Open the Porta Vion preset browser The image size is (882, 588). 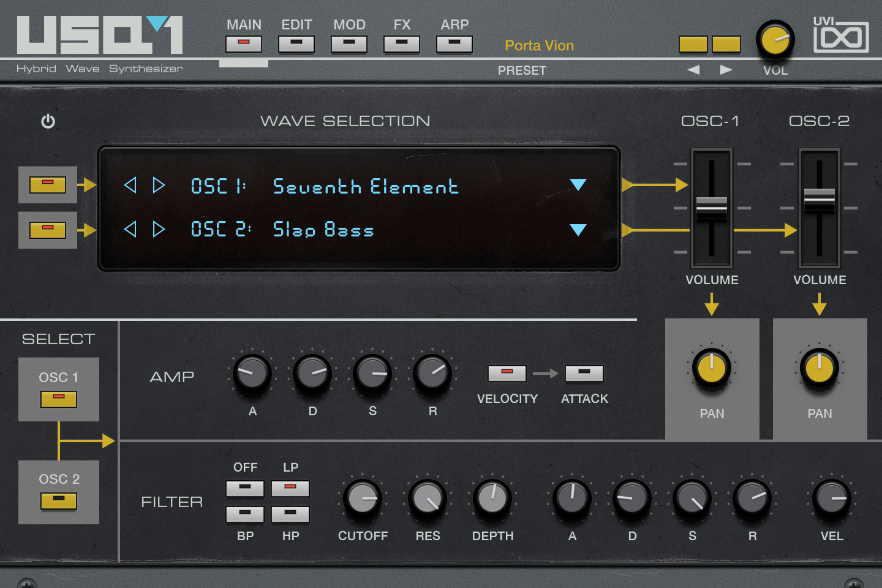tap(539, 45)
